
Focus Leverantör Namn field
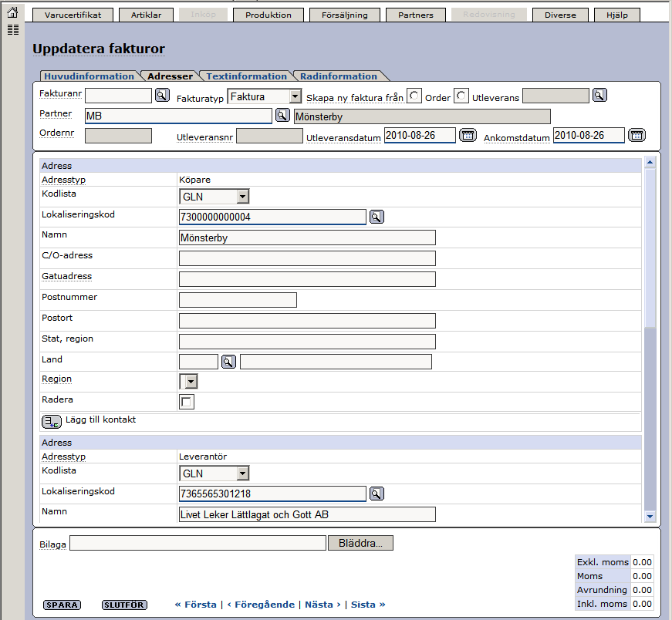307,514
